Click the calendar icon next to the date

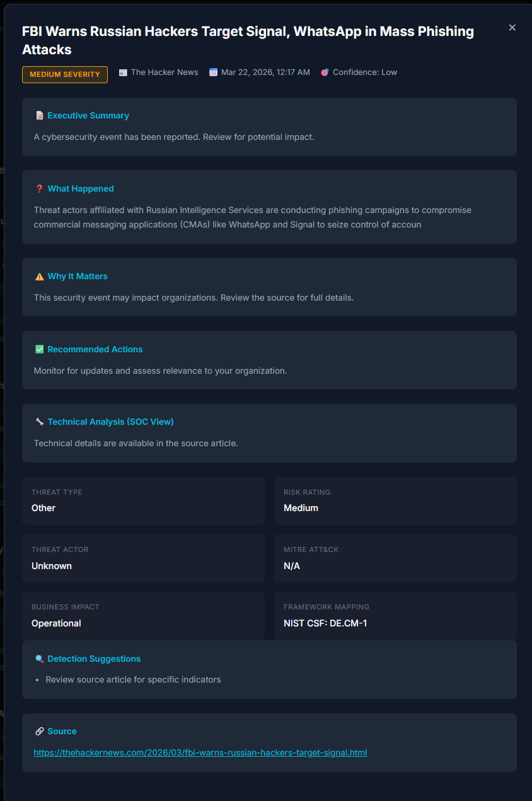point(213,72)
